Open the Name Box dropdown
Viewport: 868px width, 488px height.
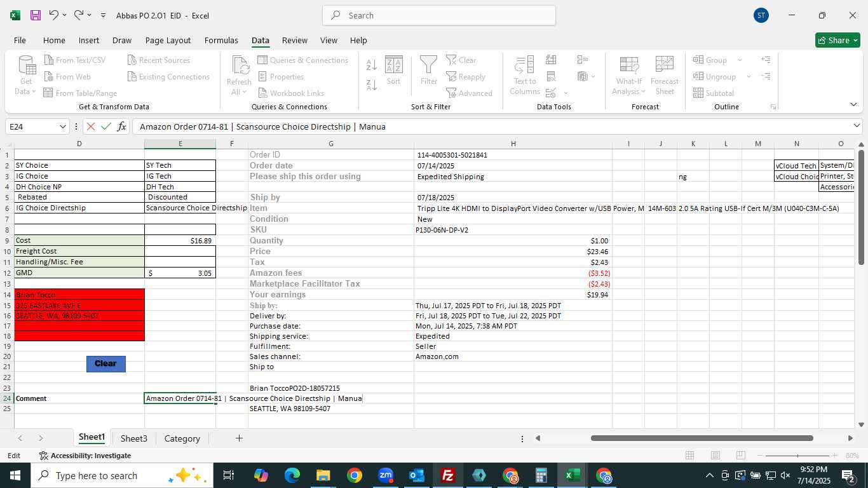62,126
